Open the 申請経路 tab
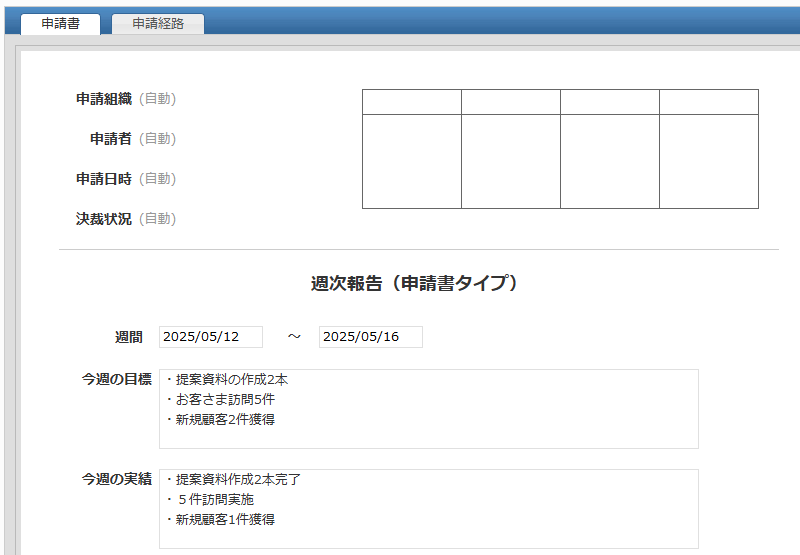 coord(158,24)
